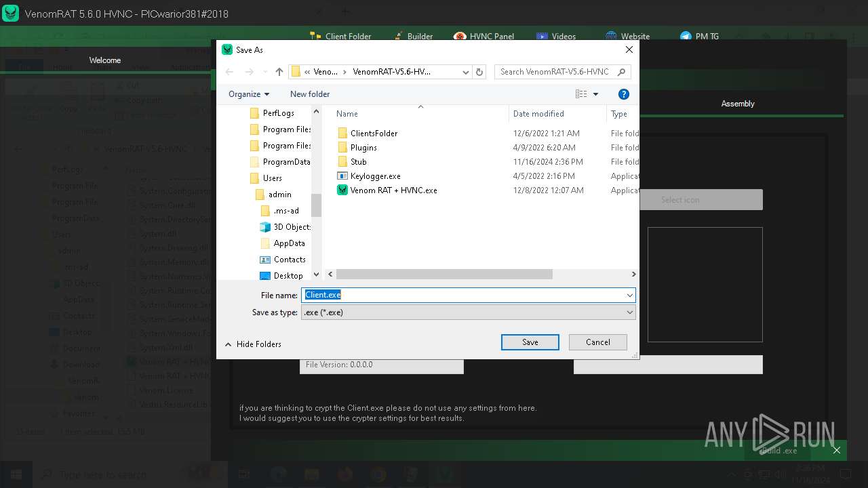Screen dimensions: 868x488
Task: Cancel the Save As dialog
Action: [x=598, y=342]
